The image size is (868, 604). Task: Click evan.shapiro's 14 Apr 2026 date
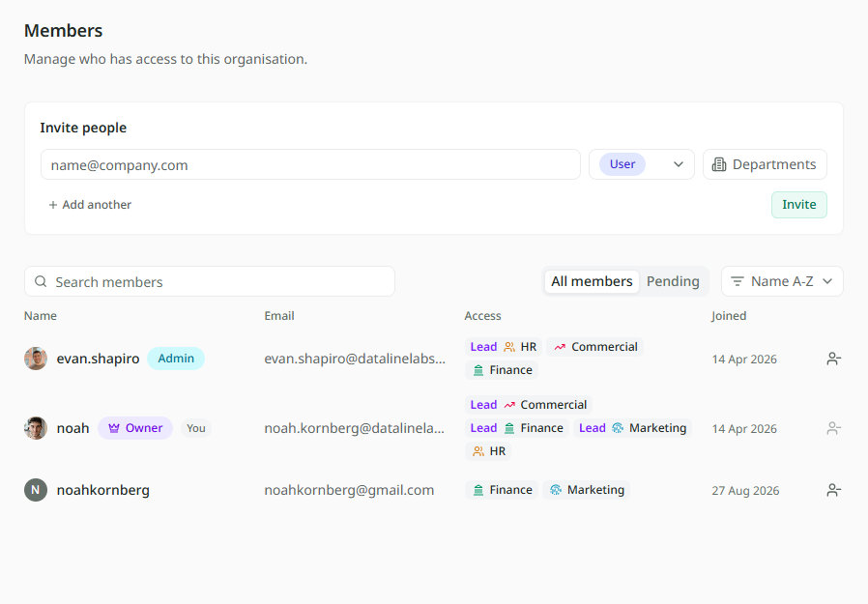click(x=744, y=360)
